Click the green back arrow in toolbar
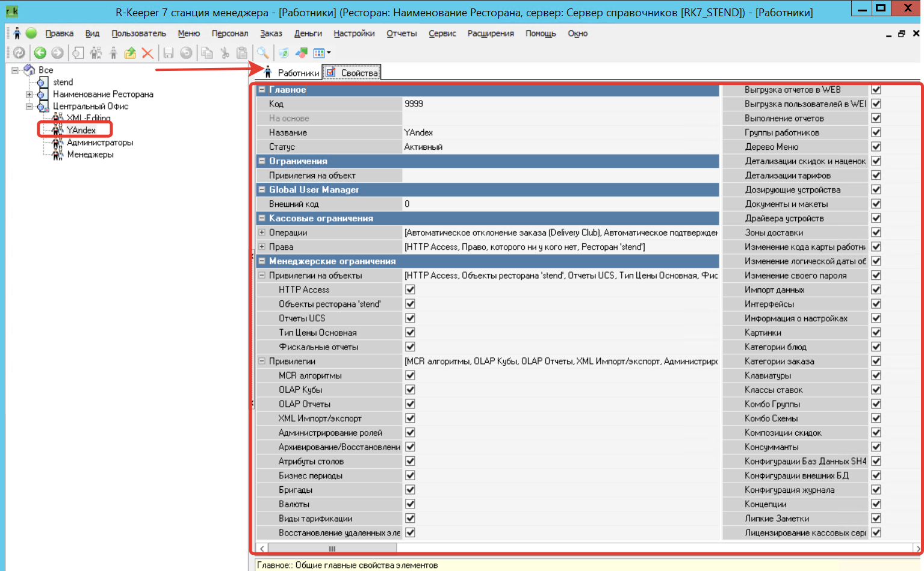Screen dimensions: 924x571 click(40, 53)
